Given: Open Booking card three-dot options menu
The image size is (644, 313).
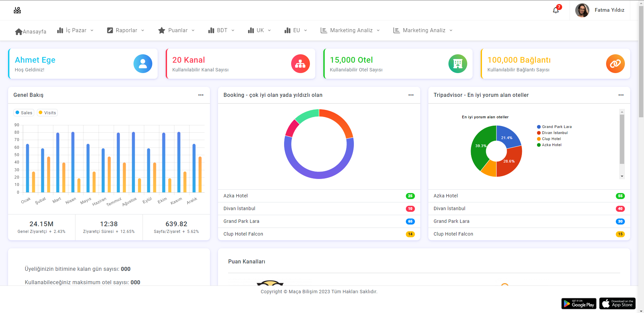Looking at the screenshot, I should [x=411, y=95].
